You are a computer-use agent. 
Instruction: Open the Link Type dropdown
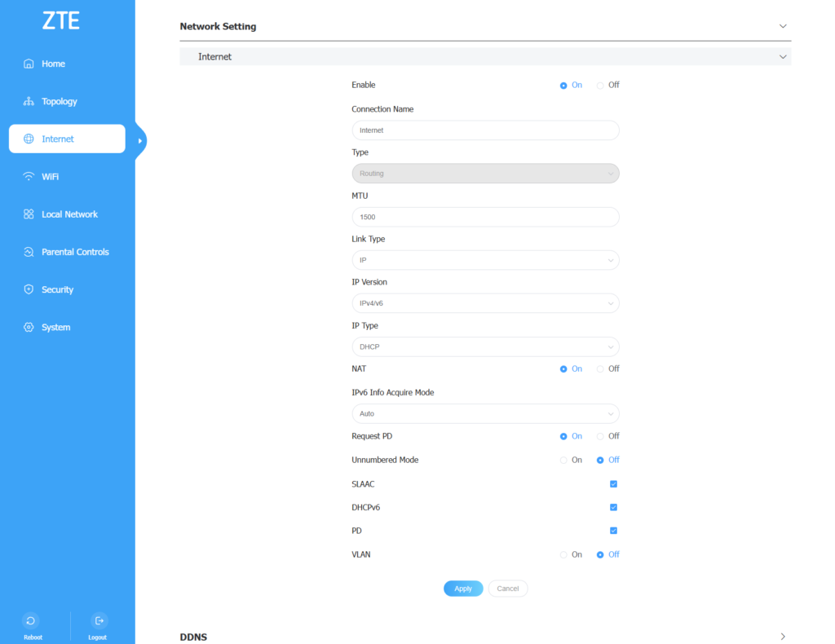point(485,260)
